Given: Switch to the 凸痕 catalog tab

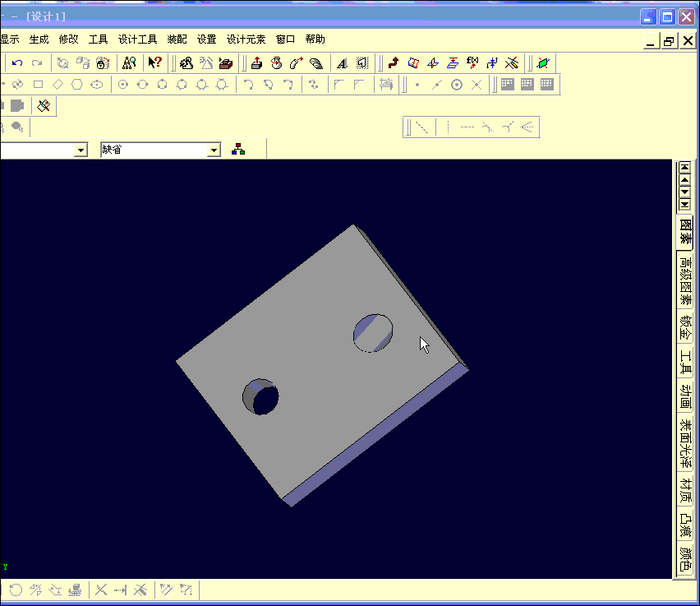Looking at the screenshot, I should [x=685, y=525].
